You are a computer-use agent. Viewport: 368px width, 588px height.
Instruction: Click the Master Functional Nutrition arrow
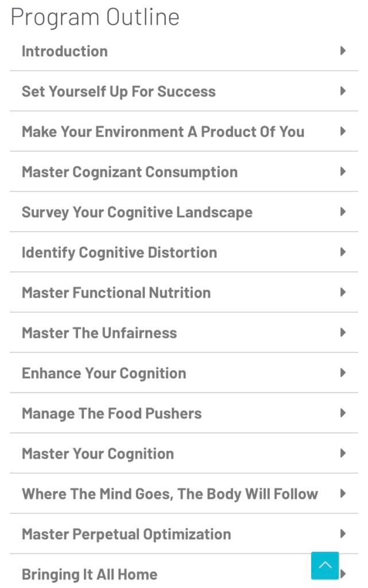click(x=343, y=292)
